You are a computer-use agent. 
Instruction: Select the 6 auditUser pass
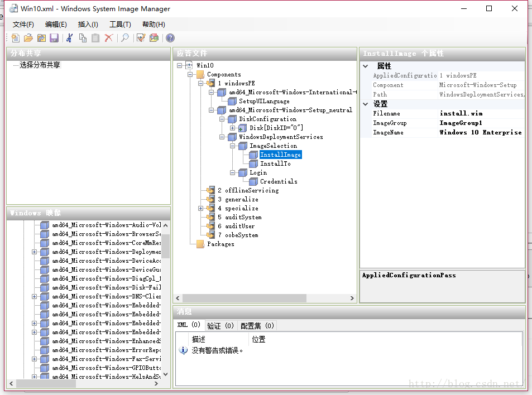pyautogui.click(x=236, y=226)
